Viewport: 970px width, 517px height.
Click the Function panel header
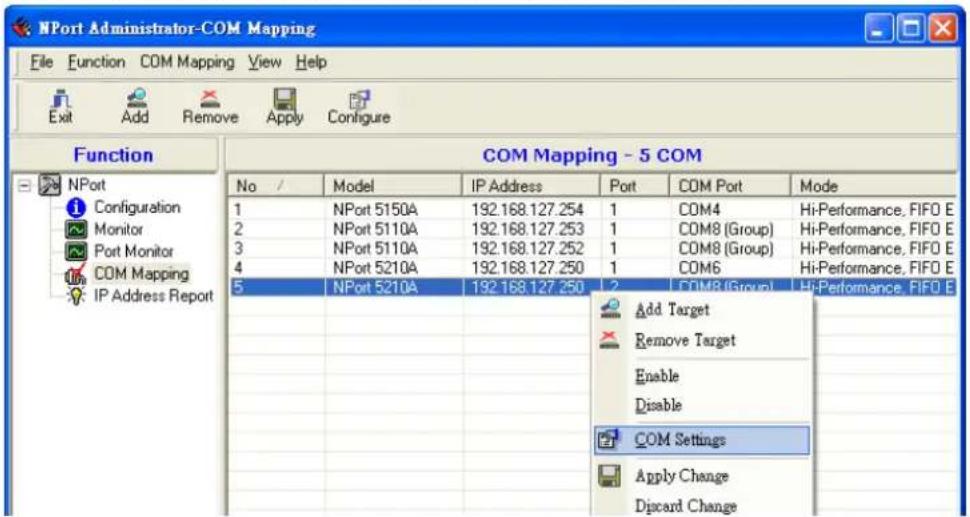(114, 155)
